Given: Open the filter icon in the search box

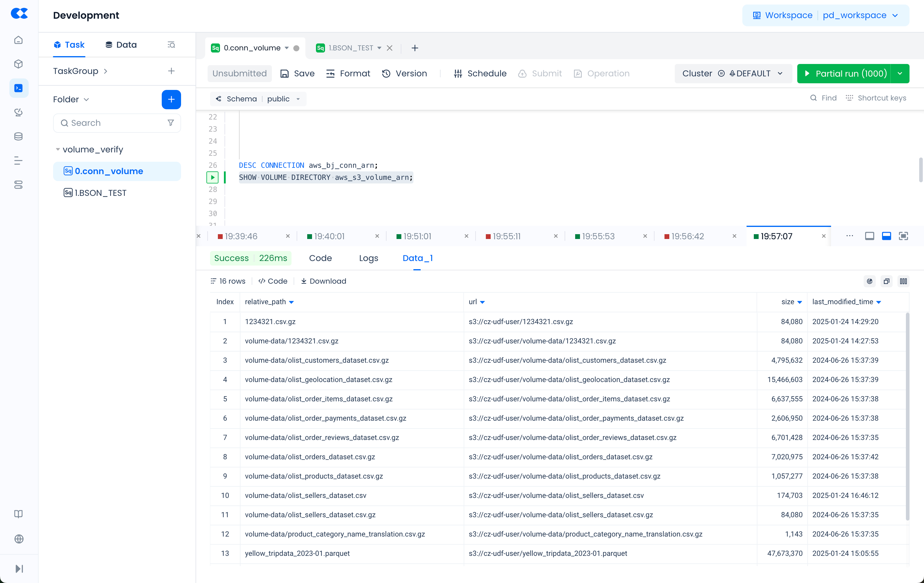Looking at the screenshot, I should click(x=171, y=123).
